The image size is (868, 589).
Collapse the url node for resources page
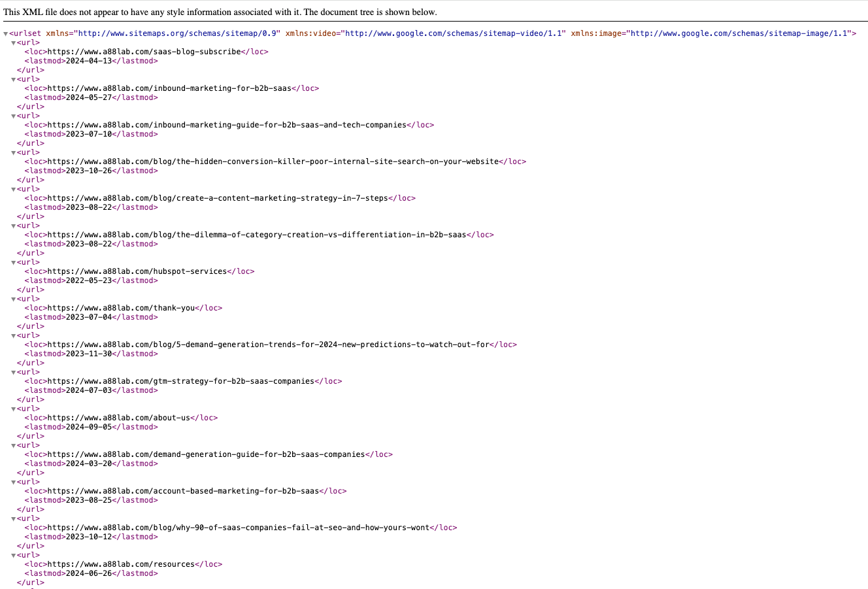pyautogui.click(x=14, y=556)
